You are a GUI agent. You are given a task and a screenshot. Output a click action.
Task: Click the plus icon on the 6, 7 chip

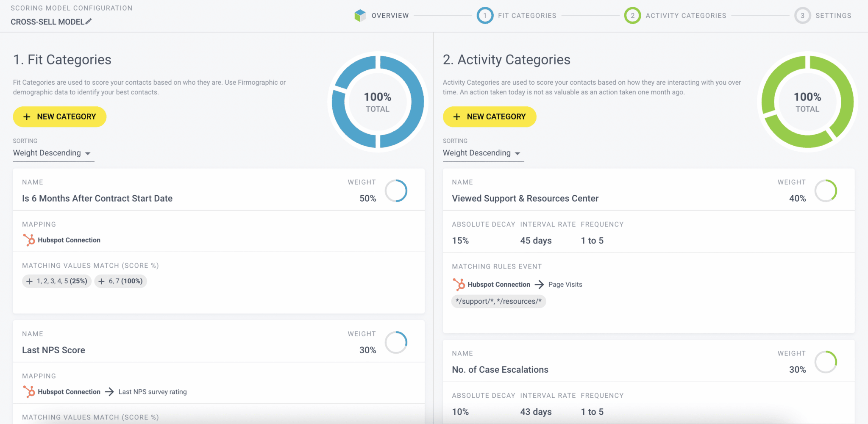101,281
